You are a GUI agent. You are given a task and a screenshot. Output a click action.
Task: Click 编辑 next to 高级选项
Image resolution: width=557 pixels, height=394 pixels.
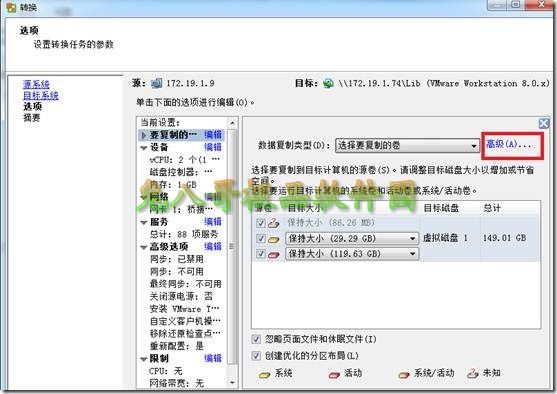(213, 246)
